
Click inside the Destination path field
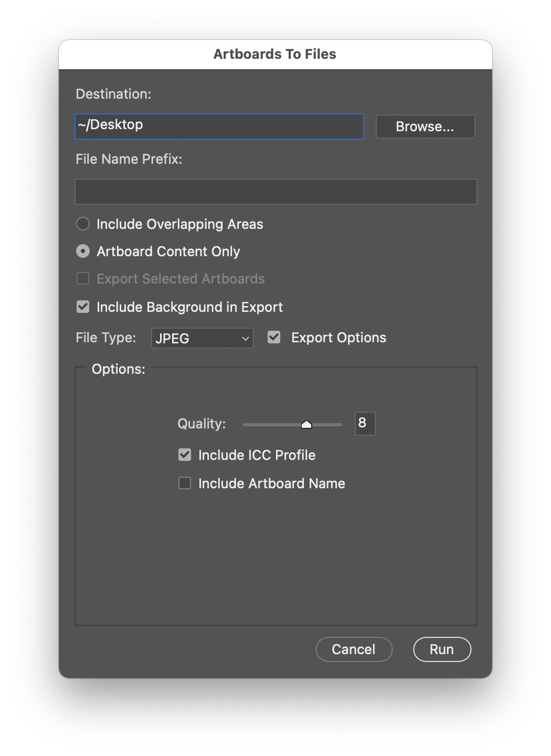click(x=219, y=126)
